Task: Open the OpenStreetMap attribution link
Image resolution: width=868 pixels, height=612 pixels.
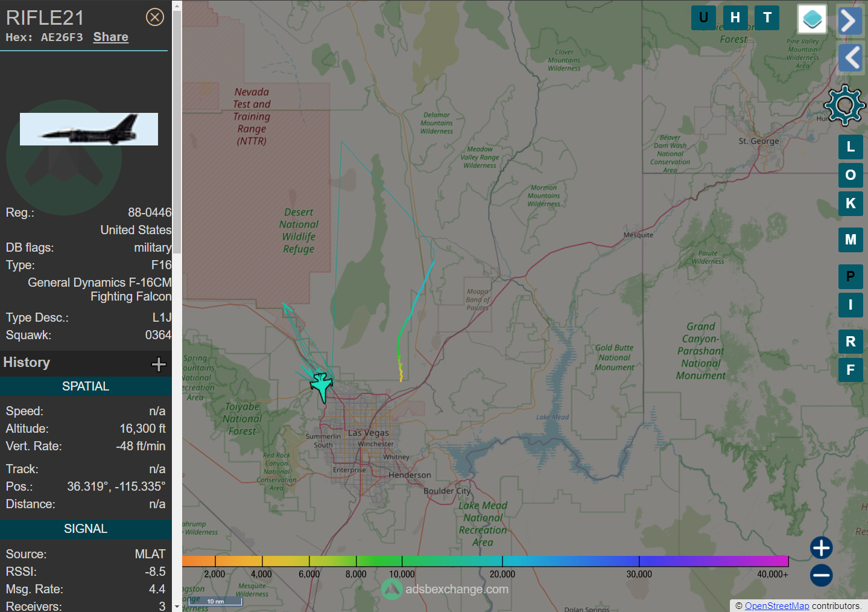Action: (x=777, y=606)
